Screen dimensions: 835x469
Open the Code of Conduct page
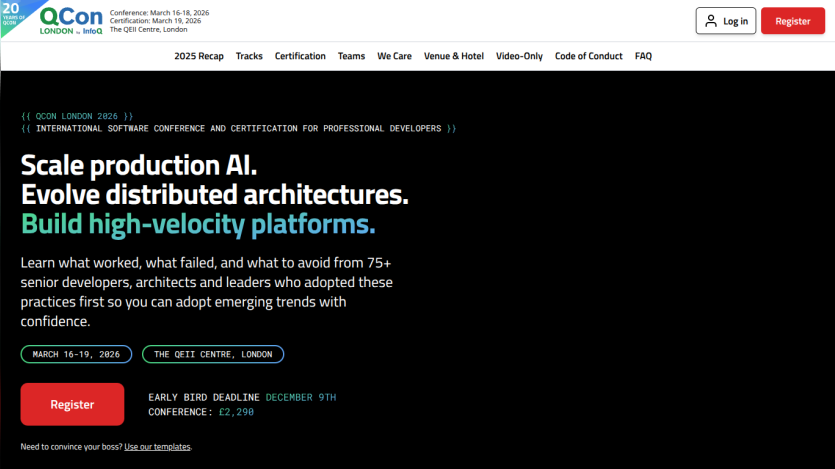click(588, 56)
